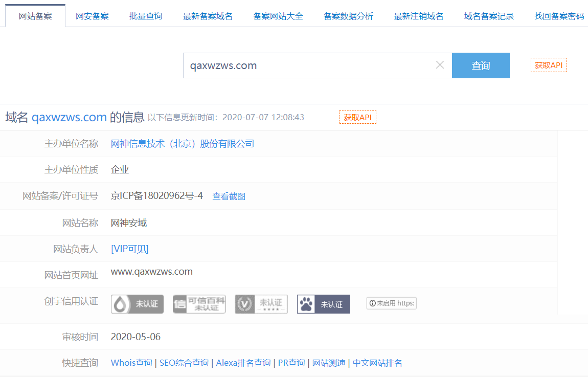588x377 pixels.
Task: Click the 企业 organization type value
Action: coord(120,169)
